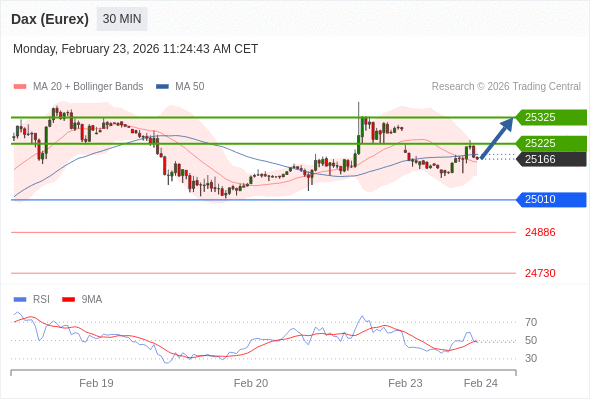This screenshot has height=400, width=590.
Task: Click the Feb 24 date axis label
Action: click(x=481, y=383)
